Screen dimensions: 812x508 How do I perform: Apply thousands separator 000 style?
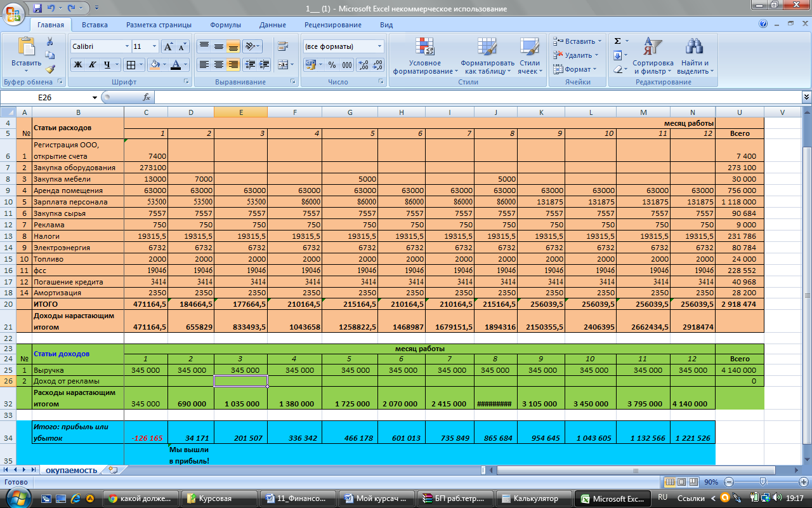(347, 65)
